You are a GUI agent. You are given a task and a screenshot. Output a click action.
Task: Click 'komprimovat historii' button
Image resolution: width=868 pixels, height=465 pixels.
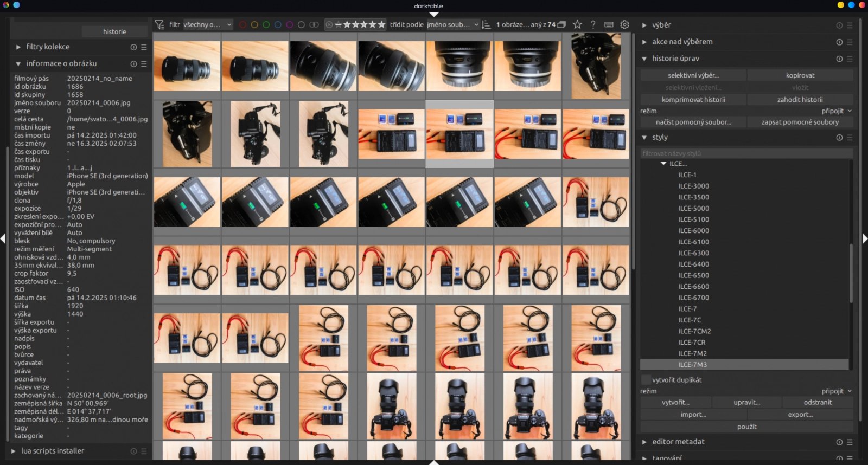(x=693, y=100)
